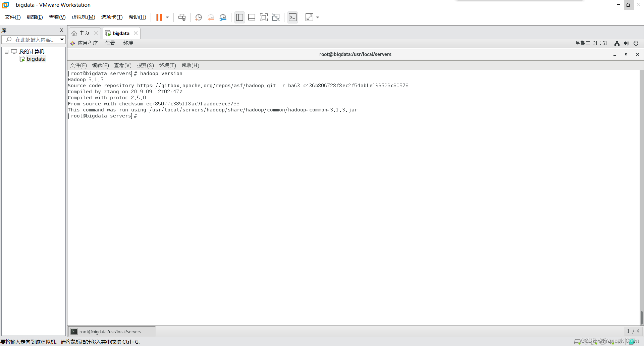Open the guest 位置 menu
Image resolution: width=644 pixels, height=346 pixels.
[x=110, y=43]
